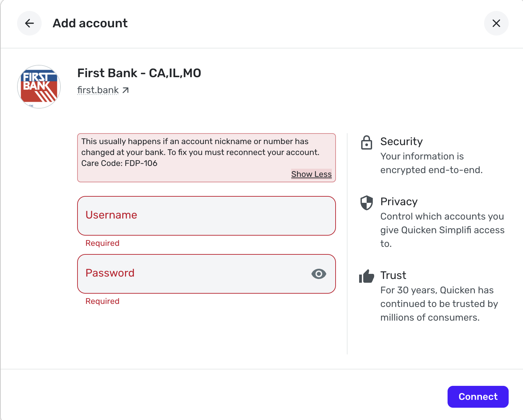Click the external link arrow icon
The width and height of the screenshot is (523, 420).
coord(126,90)
